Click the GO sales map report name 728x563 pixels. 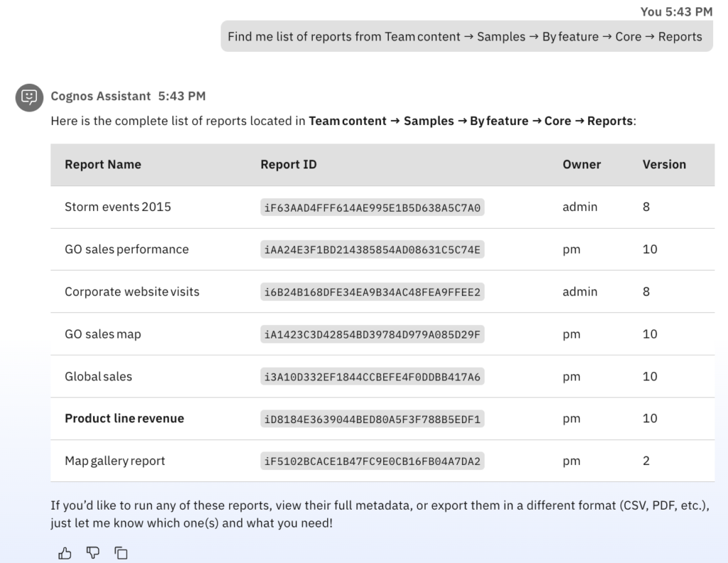coord(102,334)
